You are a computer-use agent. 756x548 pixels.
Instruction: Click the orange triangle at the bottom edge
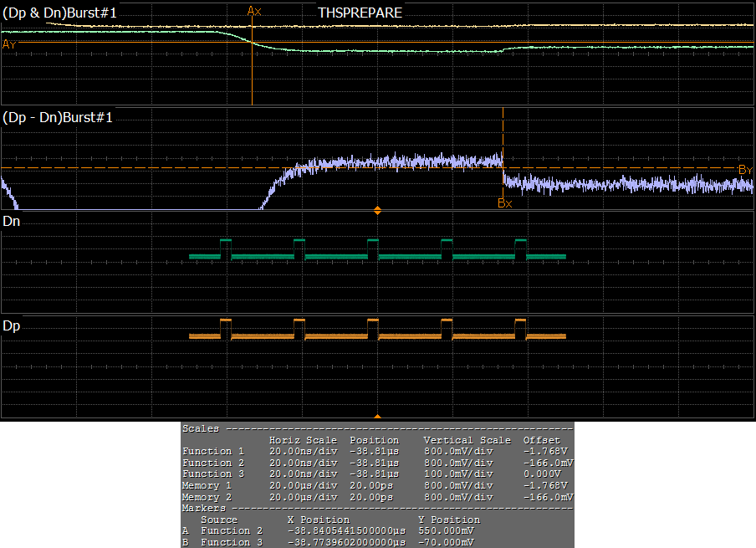[x=377, y=416]
